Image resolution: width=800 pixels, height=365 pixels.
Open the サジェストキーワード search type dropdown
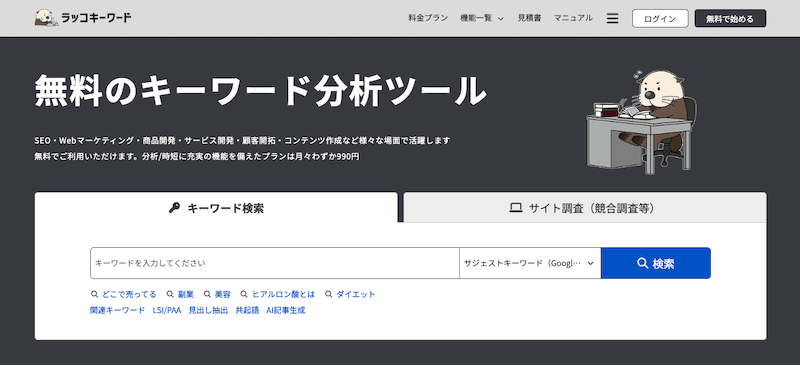coord(530,263)
